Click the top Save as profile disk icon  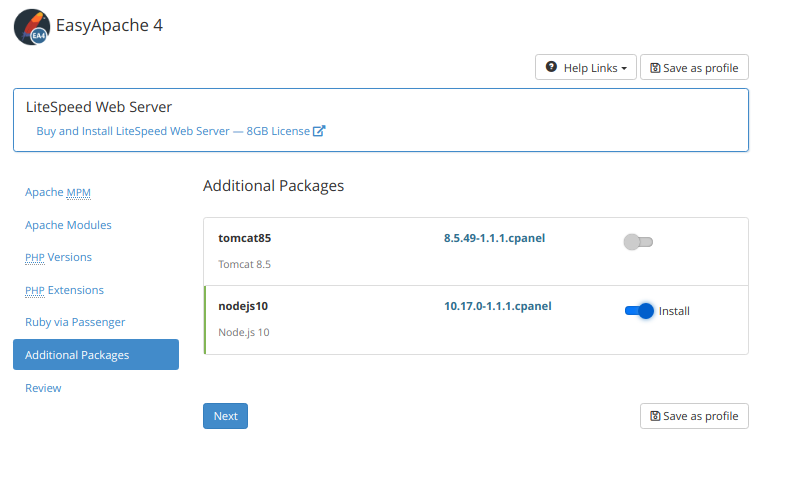pyautogui.click(x=655, y=68)
